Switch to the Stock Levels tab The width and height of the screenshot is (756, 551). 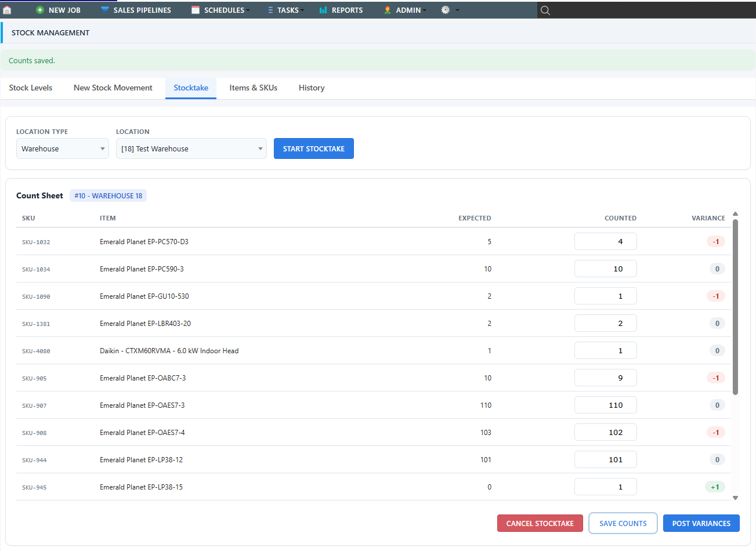coord(31,88)
